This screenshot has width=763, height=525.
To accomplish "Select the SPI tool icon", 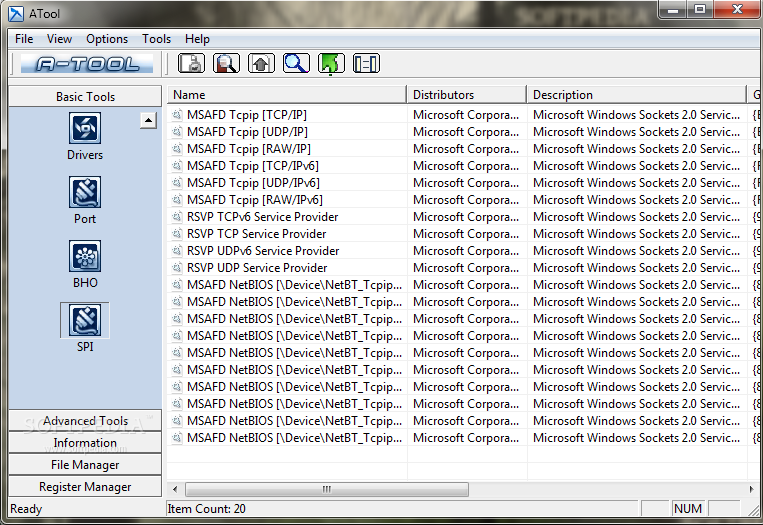I will tap(85, 320).
